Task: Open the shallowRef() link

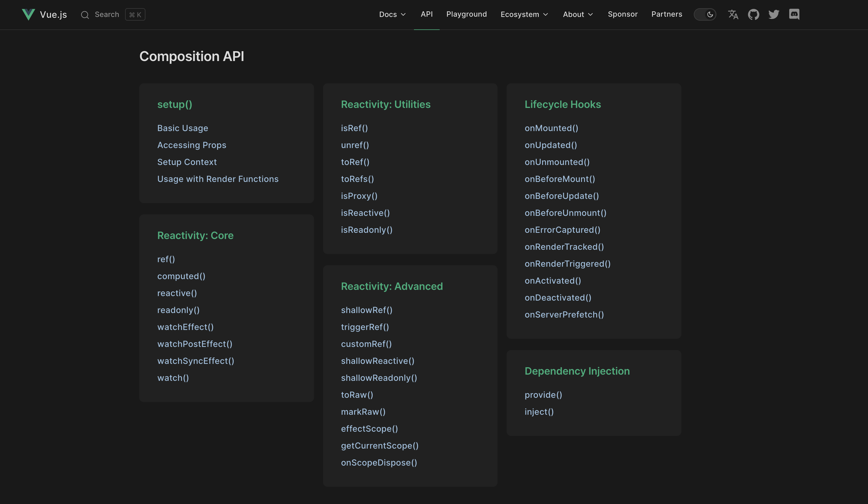Action: click(367, 310)
